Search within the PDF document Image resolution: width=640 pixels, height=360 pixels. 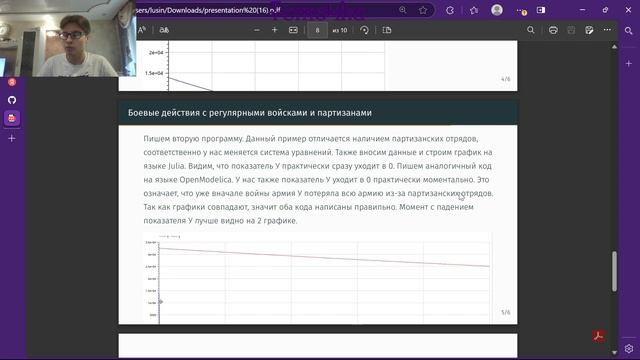coord(531,30)
